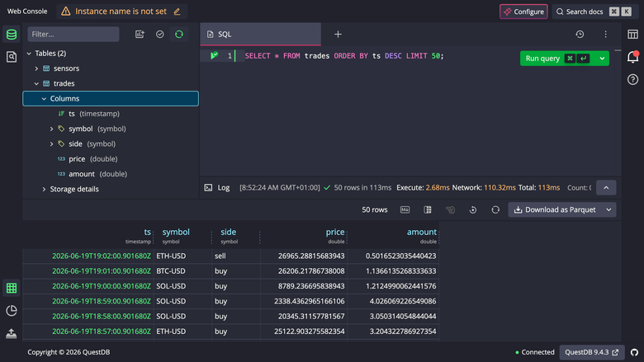Open the Download as Parquet dropdown arrow
Viewport: 644px width, 362px height.
tap(608, 210)
